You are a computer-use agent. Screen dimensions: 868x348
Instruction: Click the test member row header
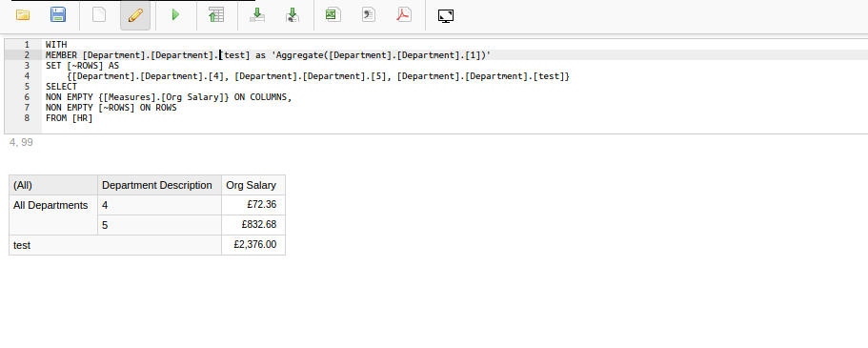coord(115,245)
